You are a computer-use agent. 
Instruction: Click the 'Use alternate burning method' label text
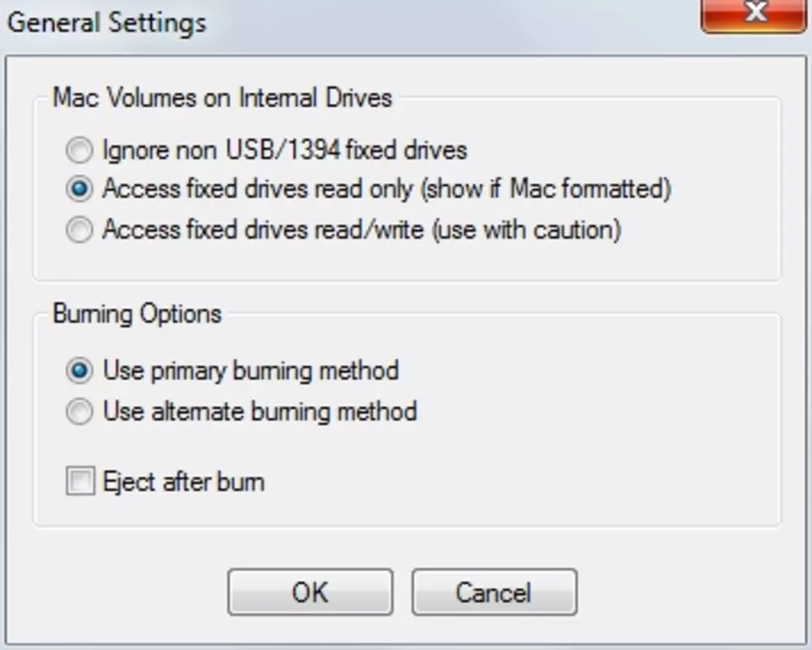tap(260, 412)
